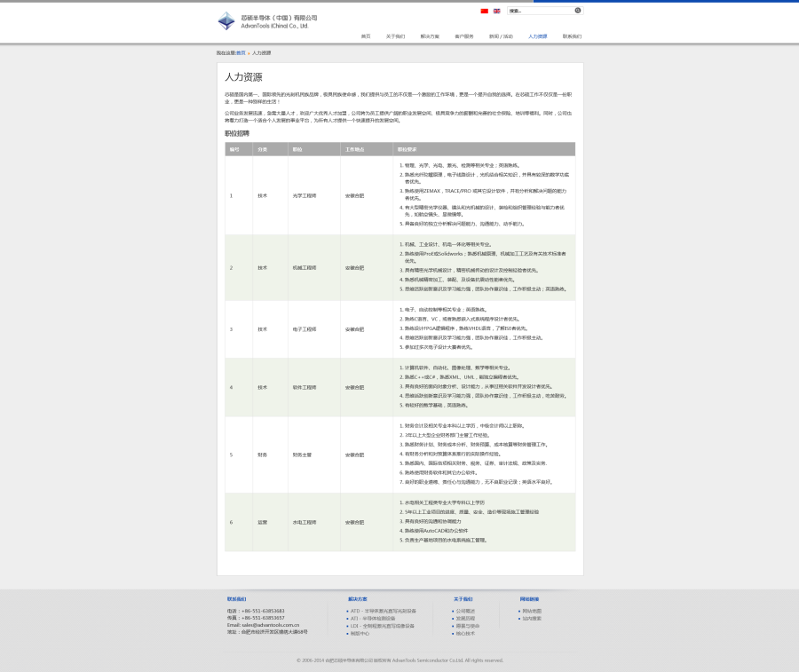Open the 关于我们 navigation menu item

pyautogui.click(x=395, y=36)
